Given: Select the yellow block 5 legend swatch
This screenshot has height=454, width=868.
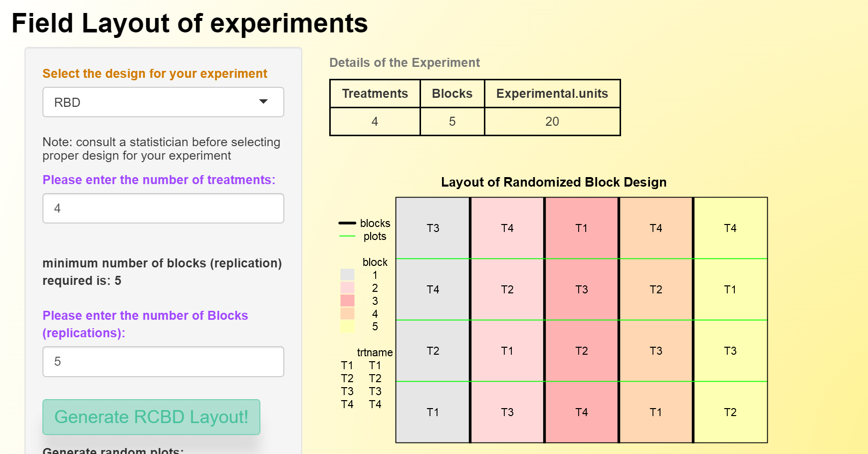Looking at the screenshot, I should click(347, 327).
